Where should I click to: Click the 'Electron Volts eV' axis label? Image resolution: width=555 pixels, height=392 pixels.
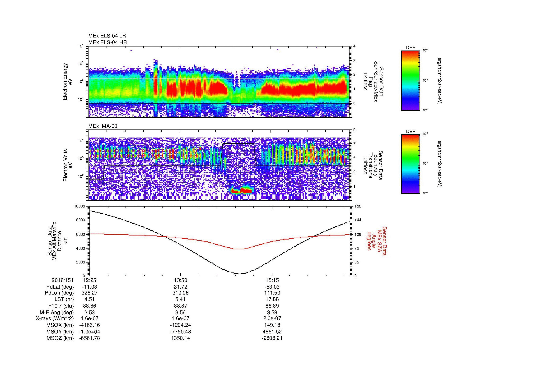(68, 165)
